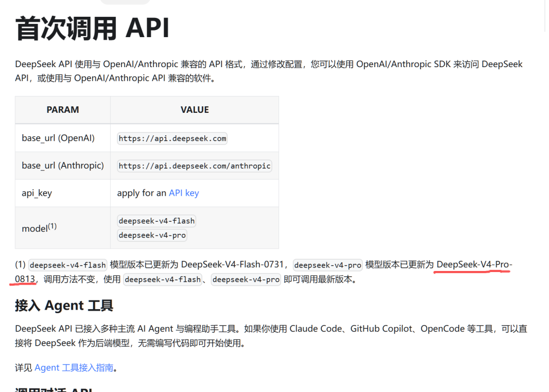
Task: Click the underlined DeepSeek-V4-Pro- version text
Action: [x=474, y=264]
